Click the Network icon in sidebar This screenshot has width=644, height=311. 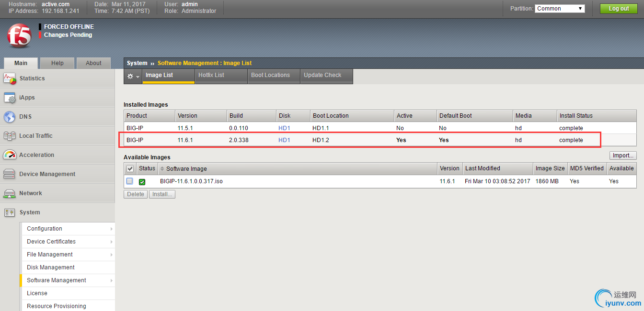point(10,193)
